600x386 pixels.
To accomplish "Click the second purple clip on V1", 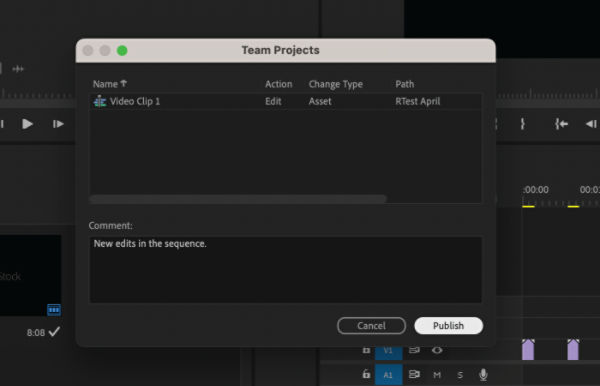I will tap(573, 350).
